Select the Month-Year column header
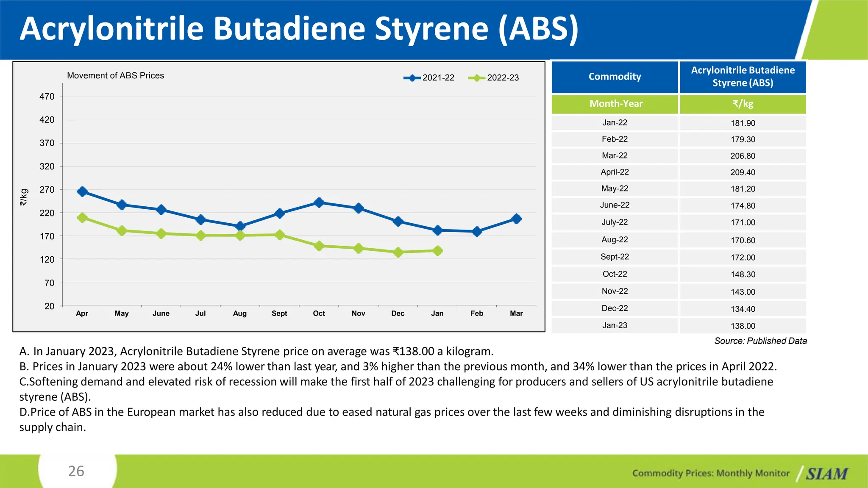Viewport: 868px width, 488px height. pyautogui.click(x=615, y=104)
